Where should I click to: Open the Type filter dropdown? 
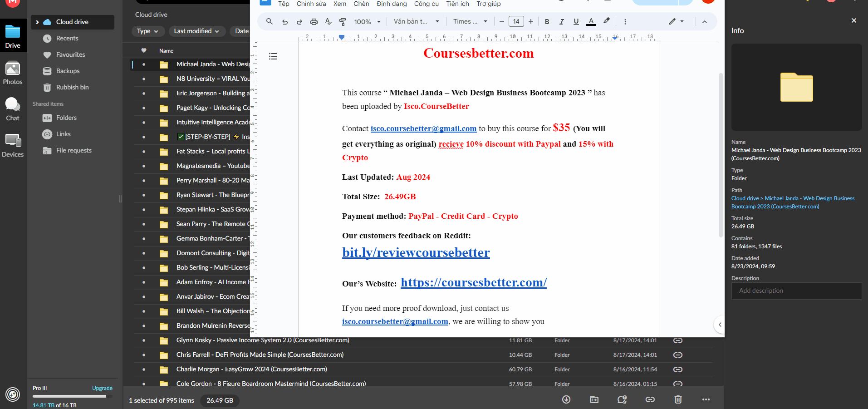coord(147,31)
